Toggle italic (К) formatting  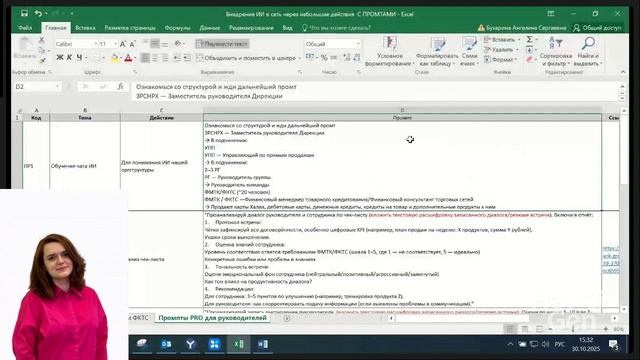click(69, 58)
